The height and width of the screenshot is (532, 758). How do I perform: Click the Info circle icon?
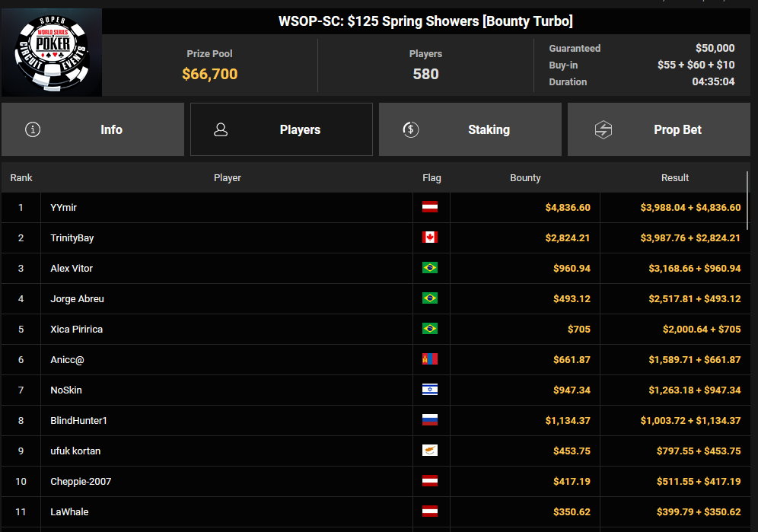[x=33, y=129]
